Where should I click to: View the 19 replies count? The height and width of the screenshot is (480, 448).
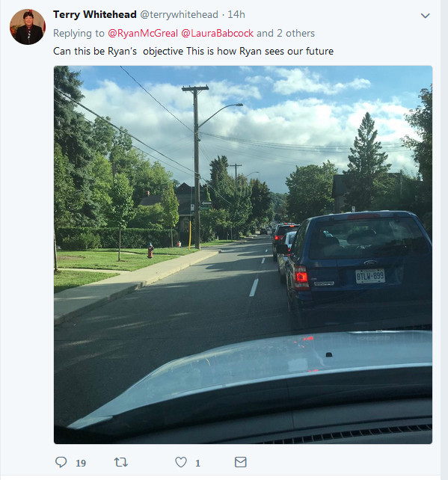pyautogui.click(x=81, y=463)
